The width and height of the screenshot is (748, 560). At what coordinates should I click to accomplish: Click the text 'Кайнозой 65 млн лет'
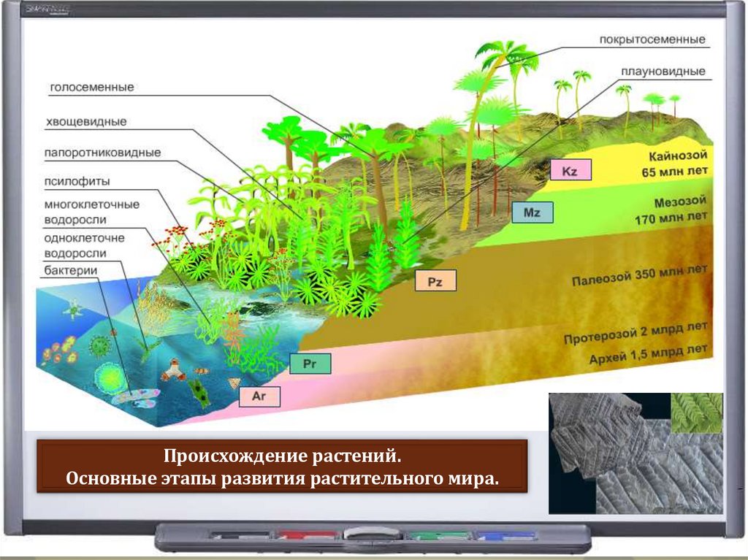675,163
